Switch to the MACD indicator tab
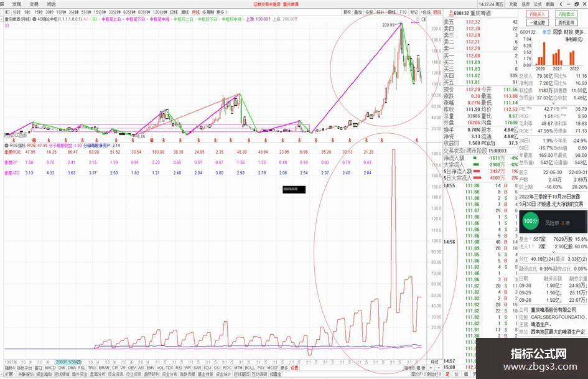The image size is (588, 379). tap(50, 368)
